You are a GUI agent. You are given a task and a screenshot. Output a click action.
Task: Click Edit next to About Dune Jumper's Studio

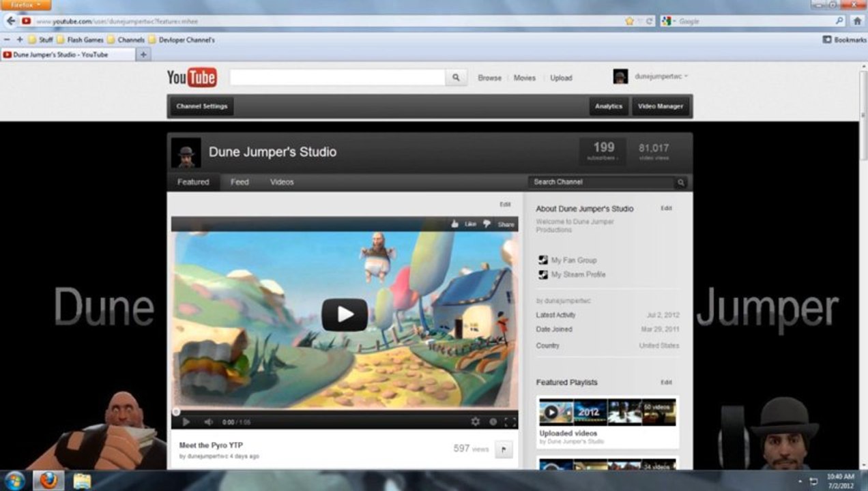click(666, 209)
